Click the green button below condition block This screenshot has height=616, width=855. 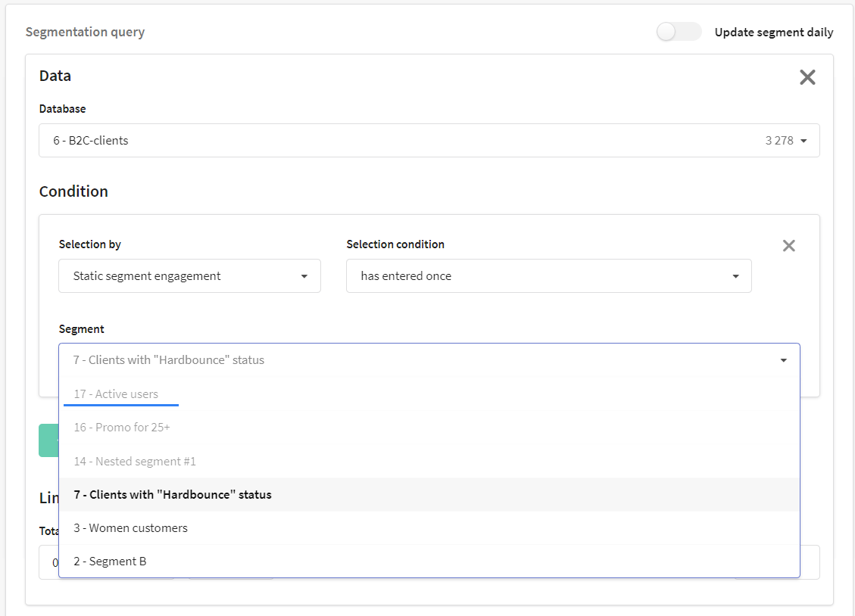(48, 440)
